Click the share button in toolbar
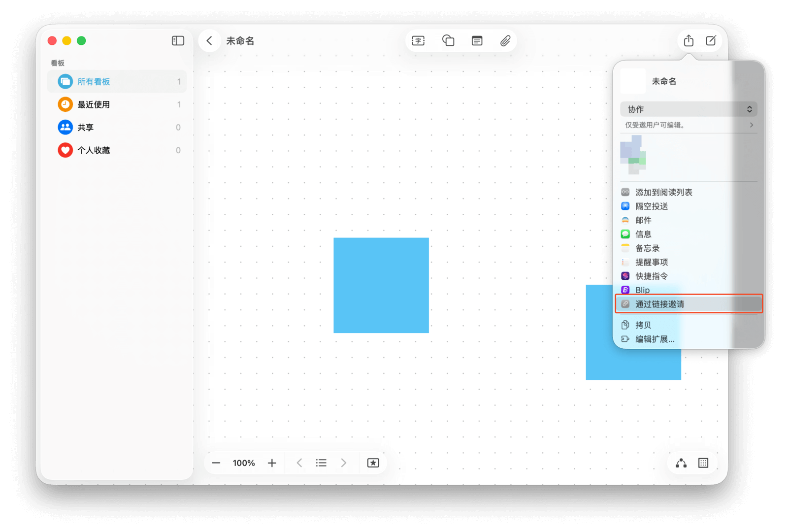Screen dimensions: 788x532 [x=689, y=41]
